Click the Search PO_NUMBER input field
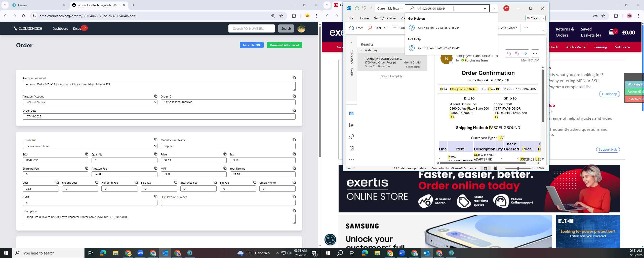This screenshot has width=644, height=258. click(x=252, y=28)
